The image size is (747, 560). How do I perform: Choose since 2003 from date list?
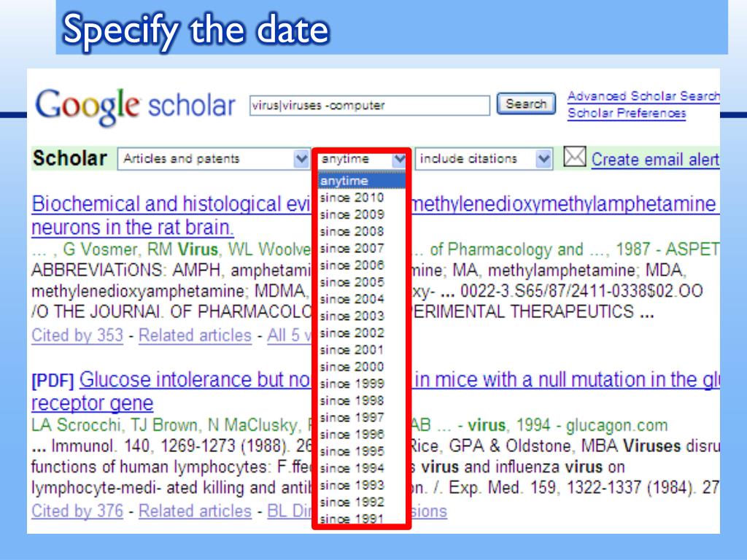point(362,316)
